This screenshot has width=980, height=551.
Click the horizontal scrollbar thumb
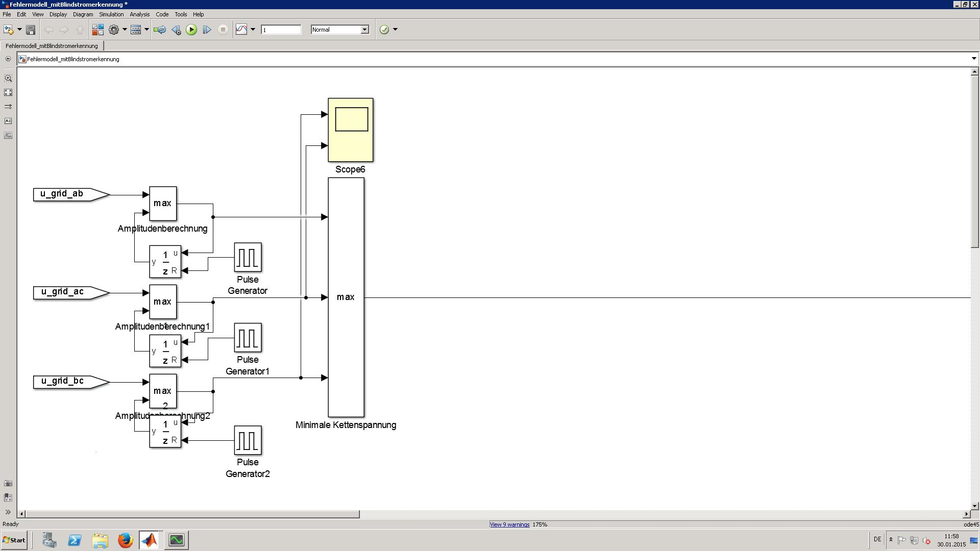coord(192,514)
